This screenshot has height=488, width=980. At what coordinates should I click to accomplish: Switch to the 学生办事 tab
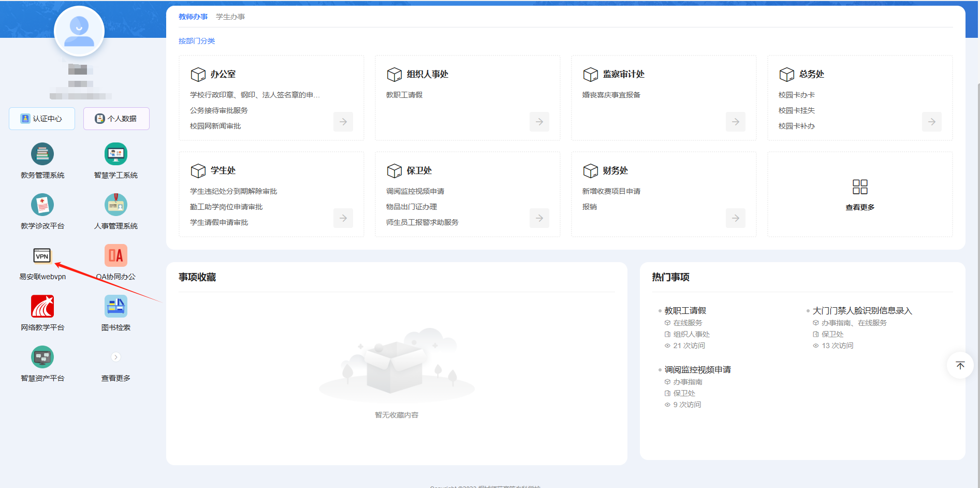tap(230, 17)
